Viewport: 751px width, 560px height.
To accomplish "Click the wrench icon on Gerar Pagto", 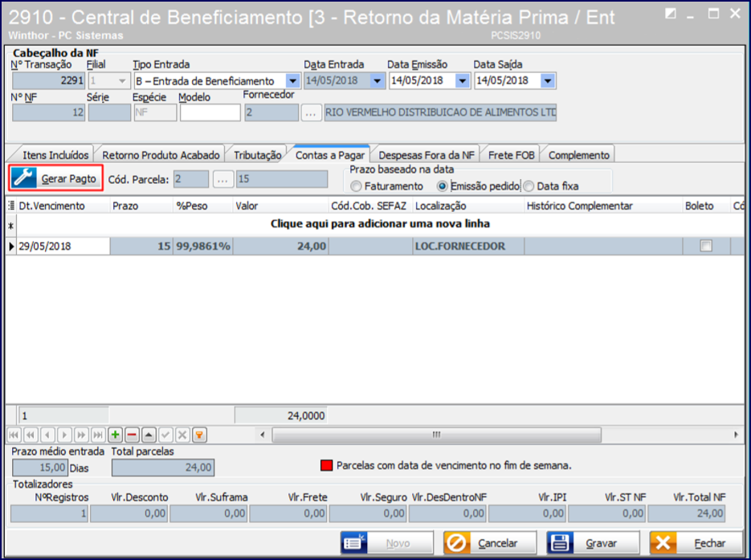I will pos(23,178).
